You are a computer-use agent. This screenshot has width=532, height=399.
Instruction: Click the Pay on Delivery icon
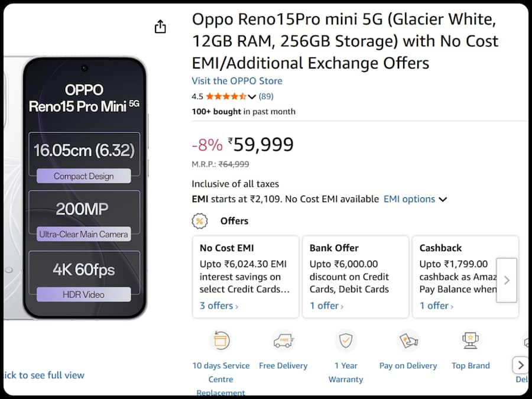point(408,340)
